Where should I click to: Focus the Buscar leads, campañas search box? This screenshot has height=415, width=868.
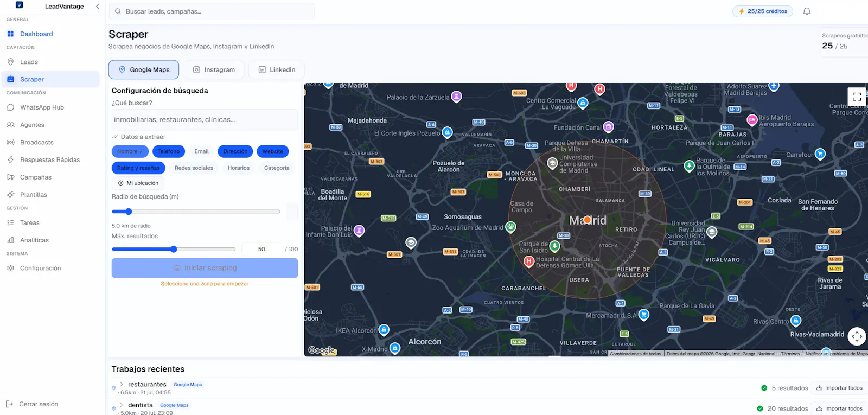(x=212, y=11)
